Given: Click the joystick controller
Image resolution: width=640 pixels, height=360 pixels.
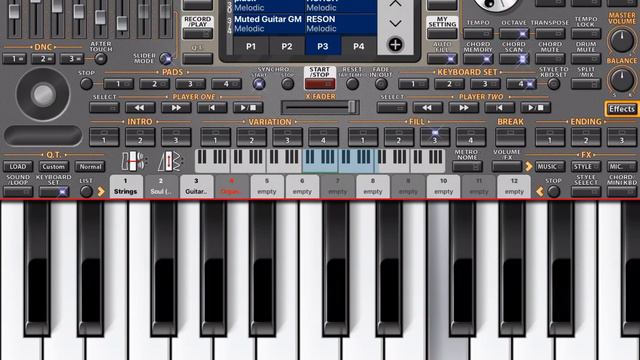Looking at the screenshot, I should (43, 94).
